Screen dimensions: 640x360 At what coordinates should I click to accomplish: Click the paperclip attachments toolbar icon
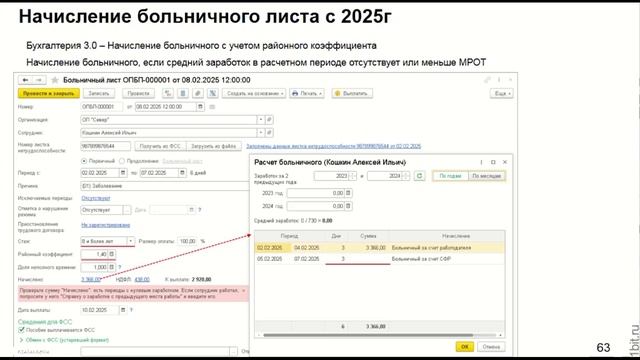(x=198, y=93)
